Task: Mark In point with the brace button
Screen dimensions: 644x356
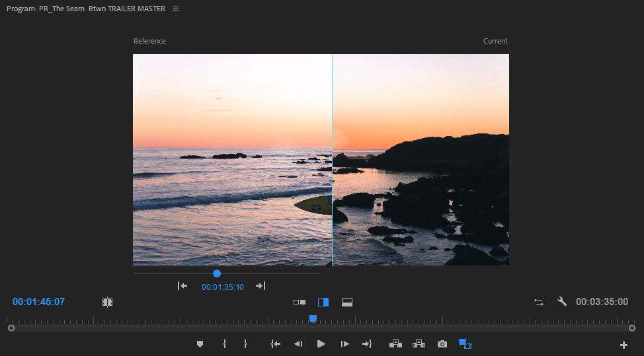Action: pos(224,344)
